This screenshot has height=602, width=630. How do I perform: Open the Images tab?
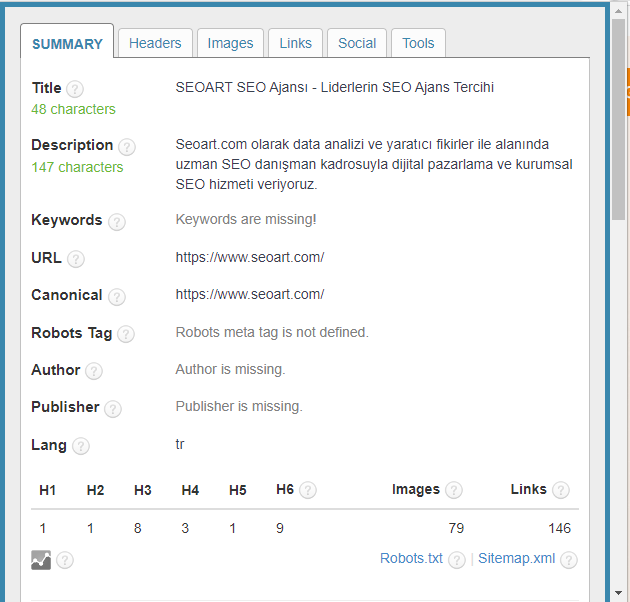(x=230, y=43)
